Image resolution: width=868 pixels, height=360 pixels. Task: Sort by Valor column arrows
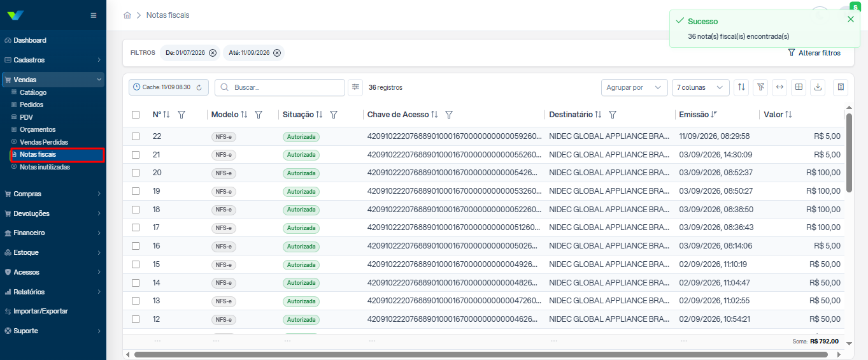click(x=788, y=115)
